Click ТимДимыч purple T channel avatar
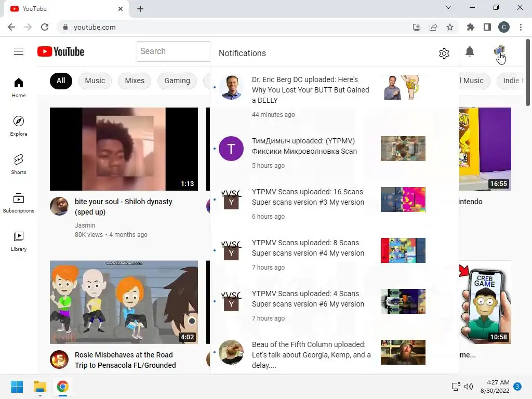 click(x=231, y=149)
